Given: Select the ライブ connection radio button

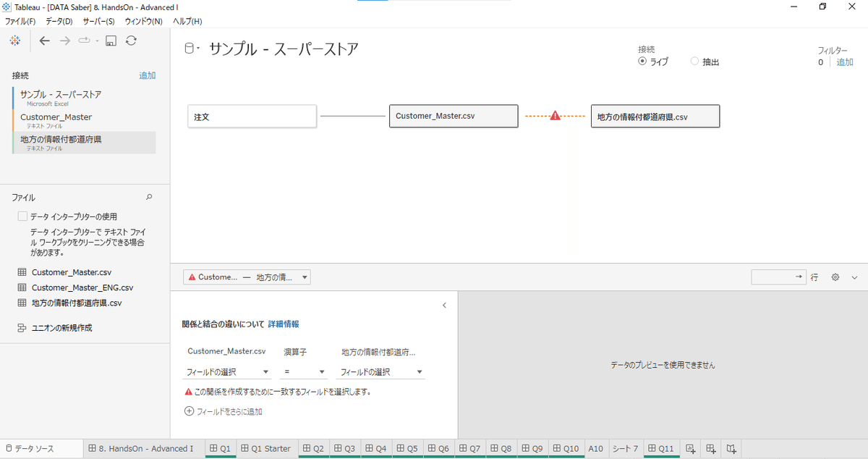Looking at the screenshot, I should 642,62.
